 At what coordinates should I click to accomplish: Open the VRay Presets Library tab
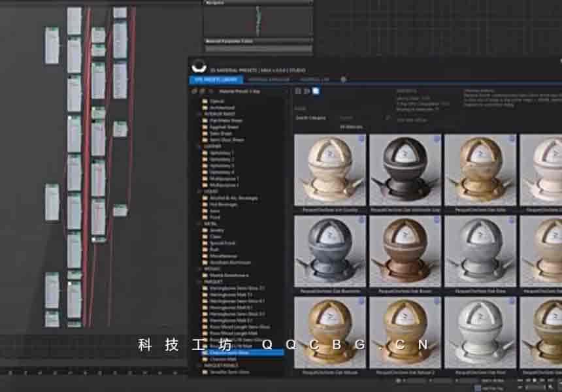click(x=215, y=80)
